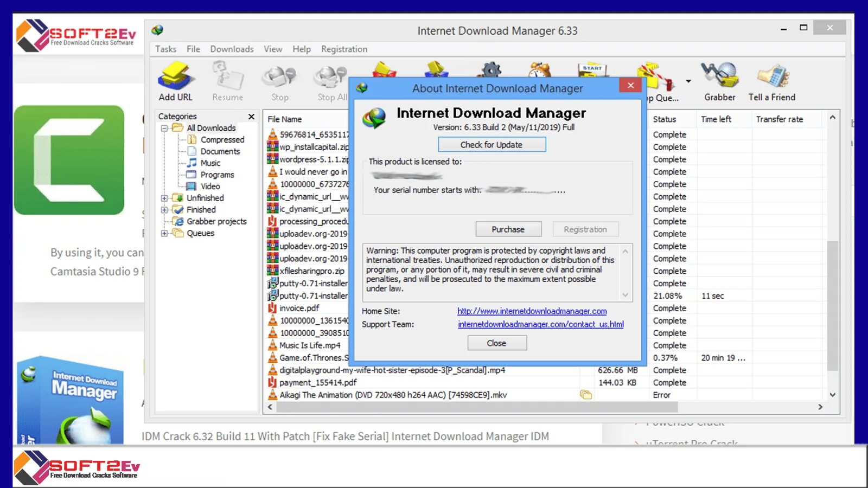Collapse the All Downloads tree node
This screenshot has width=868, height=488.
(164, 129)
